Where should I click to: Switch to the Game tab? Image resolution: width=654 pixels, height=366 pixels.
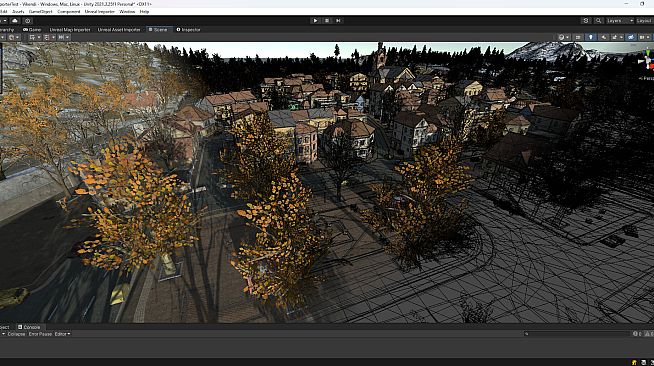[32, 30]
